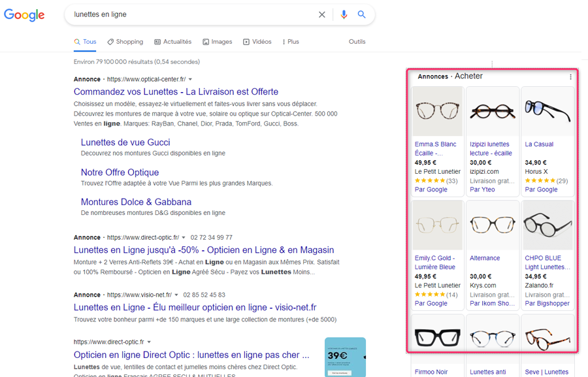The height and width of the screenshot is (377, 588).
Task: Expand dropdown arrow next to optical-center.fr URL
Action: [x=190, y=80]
